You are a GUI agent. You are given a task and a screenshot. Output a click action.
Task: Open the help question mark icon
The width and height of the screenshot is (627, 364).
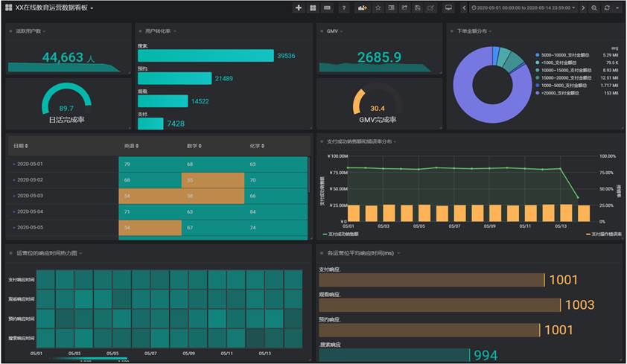pos(343,8)
